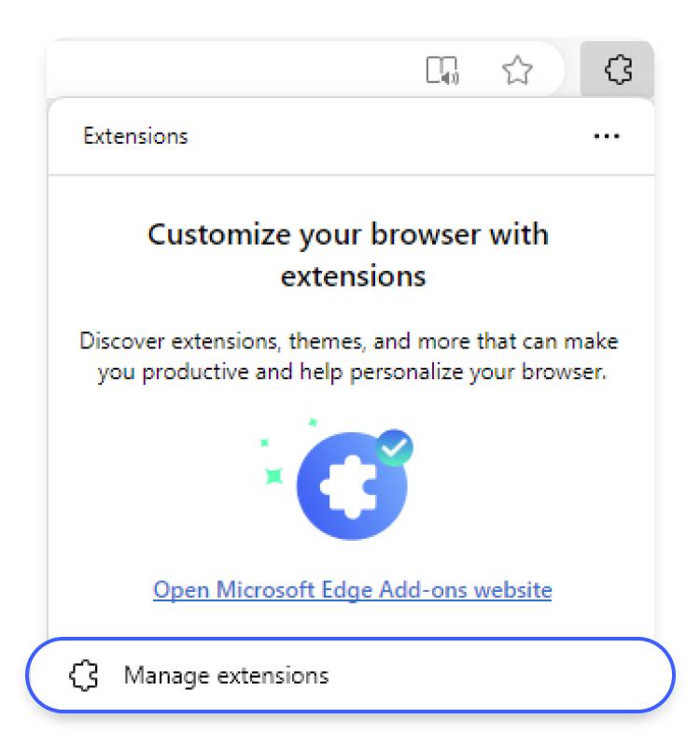Click the Manage extensions text label
The image size is (700, 747).
[x=226, y=675]
